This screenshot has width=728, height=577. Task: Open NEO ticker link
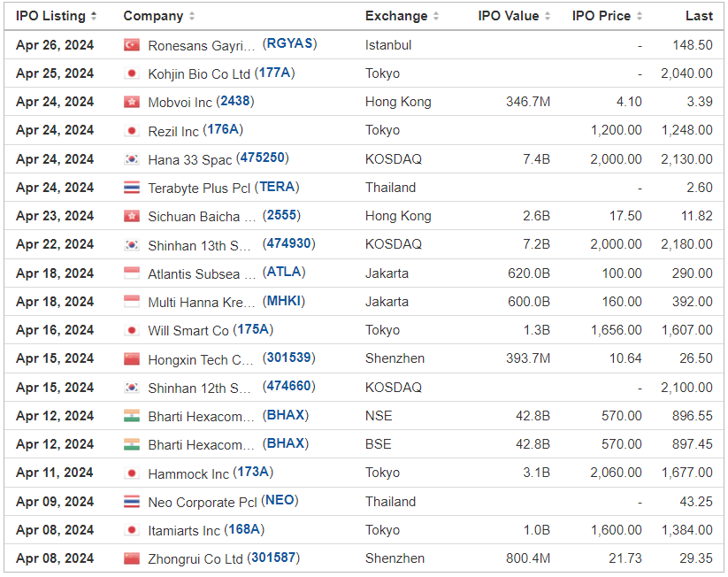280,500
